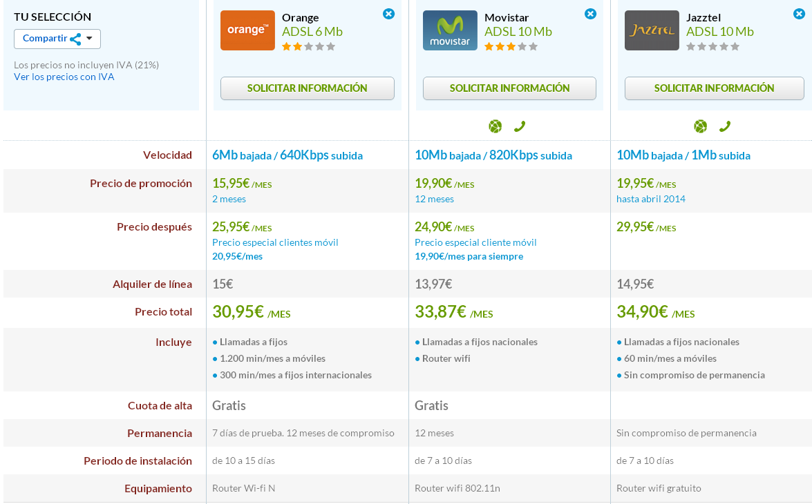Remove Orange ADSL 6 Mb from selection
812x504 pixels.
(388, 14)
